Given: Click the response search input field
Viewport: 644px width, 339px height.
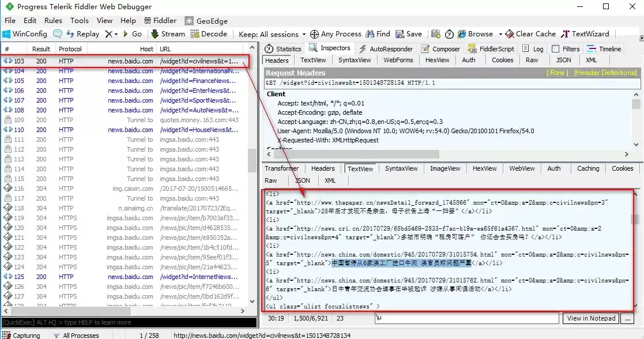Looking at the screenshot, I should click(467, 318).
